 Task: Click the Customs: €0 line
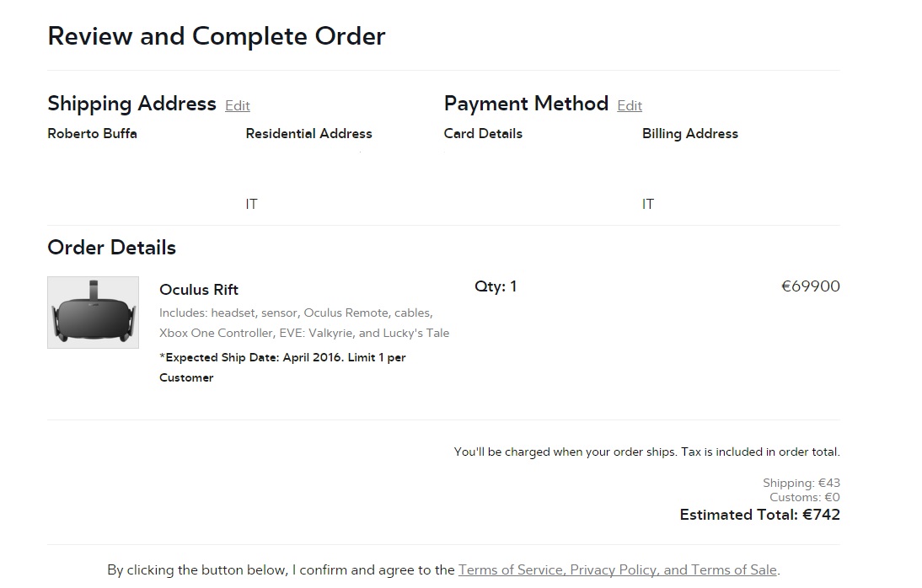pyautogui.click(x=804, y=497)
